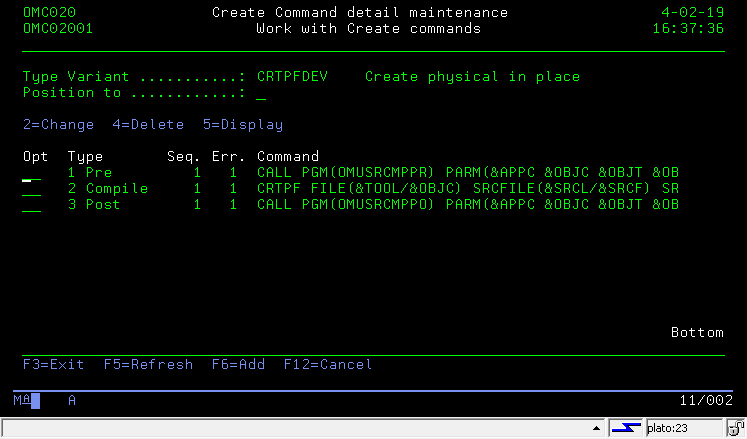
Task: Click the Opt field for Post row
Action: 32,205
